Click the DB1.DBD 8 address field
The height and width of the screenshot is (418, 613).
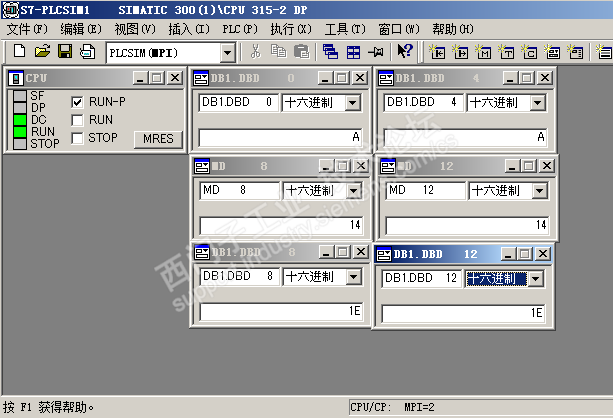[x=240, y=277]
